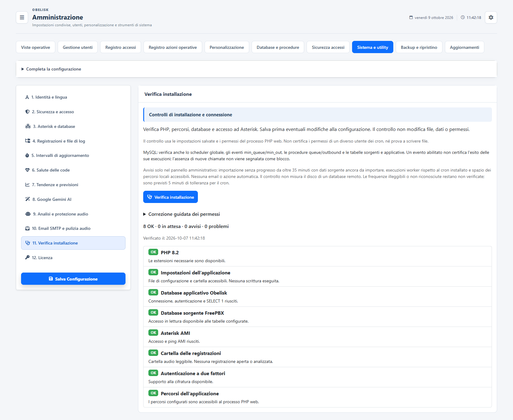Open the Gestione utenti tab
This screenshot has height=420, width=513.
point(78,47)
